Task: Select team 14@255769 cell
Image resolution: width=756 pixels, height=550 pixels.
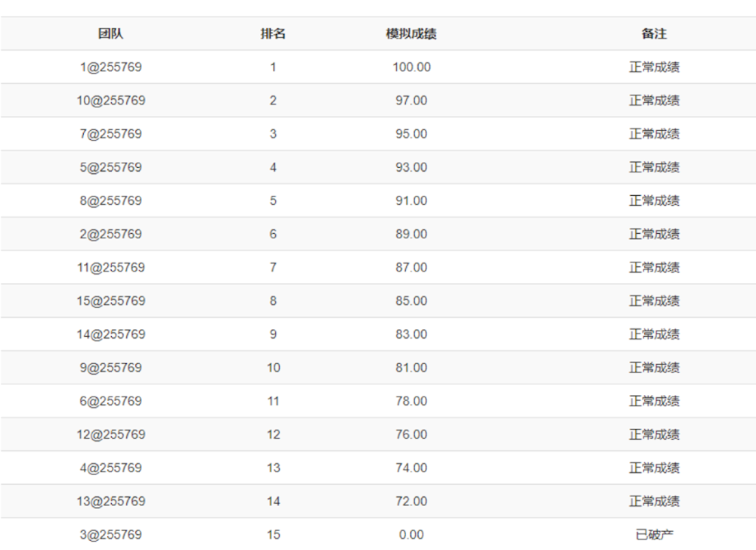Action: pos(110,334)
